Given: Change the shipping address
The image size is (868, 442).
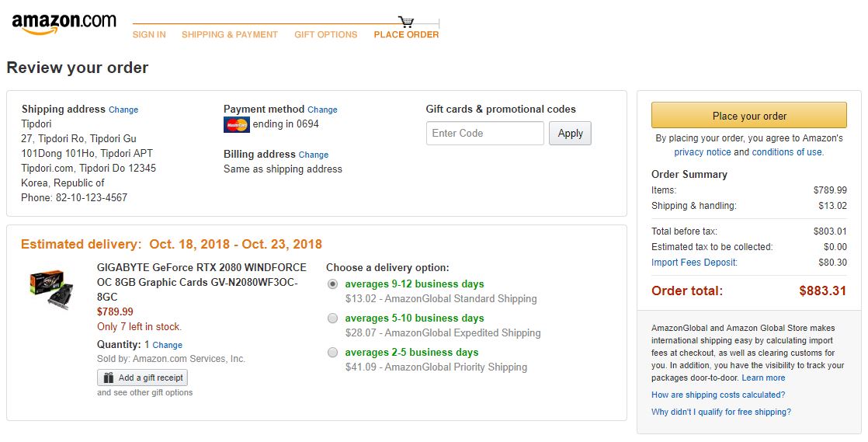Looking at the screenshot, I should point(123,110).
